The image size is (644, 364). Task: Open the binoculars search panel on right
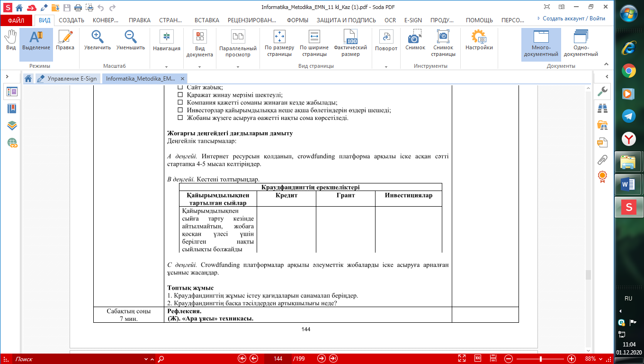point(602,109)
